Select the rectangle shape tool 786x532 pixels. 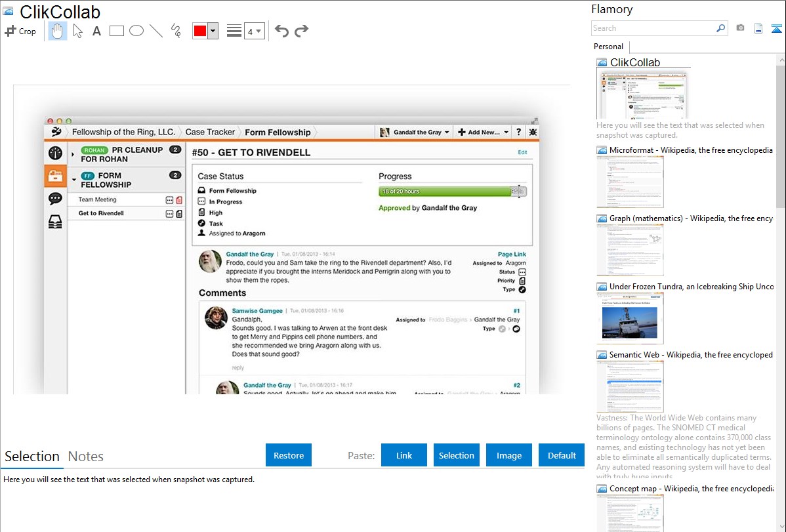tap(116, 31)
